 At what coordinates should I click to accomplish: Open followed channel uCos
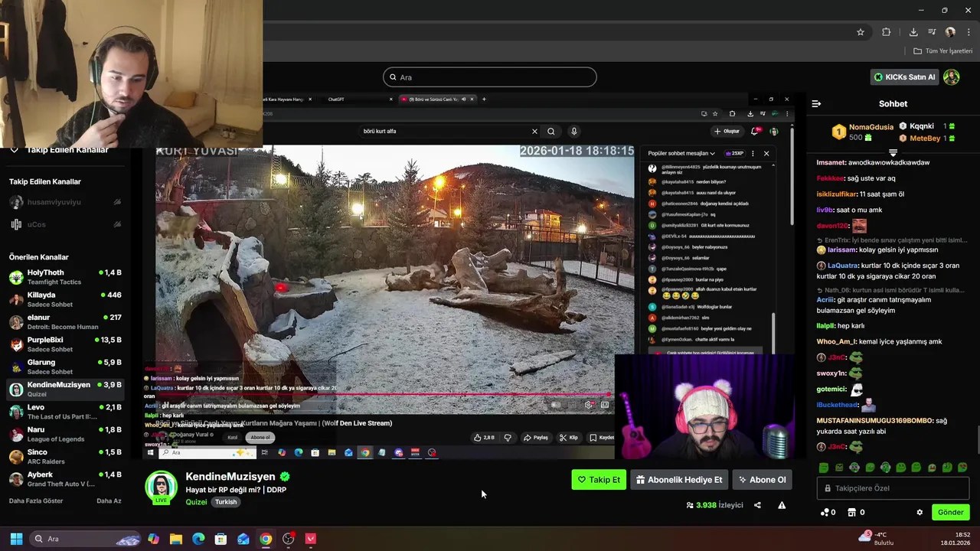click(x=65, y=224)
